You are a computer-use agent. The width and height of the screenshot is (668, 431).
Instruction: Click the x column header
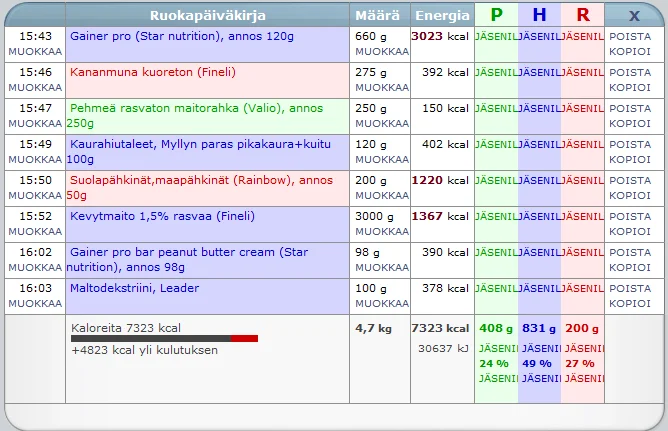(x=634, y=15)
